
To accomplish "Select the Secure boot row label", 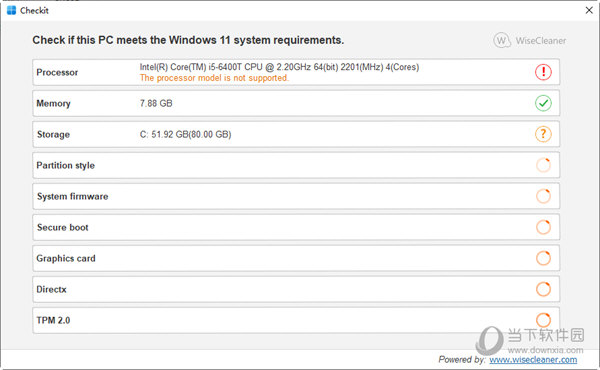I will pos(62,227).
